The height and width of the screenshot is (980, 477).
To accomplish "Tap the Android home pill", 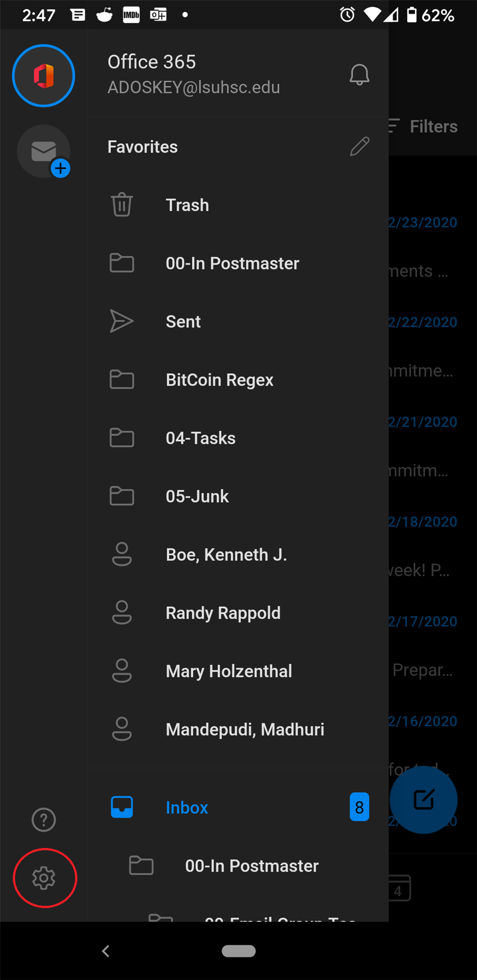I will point(238,951).
